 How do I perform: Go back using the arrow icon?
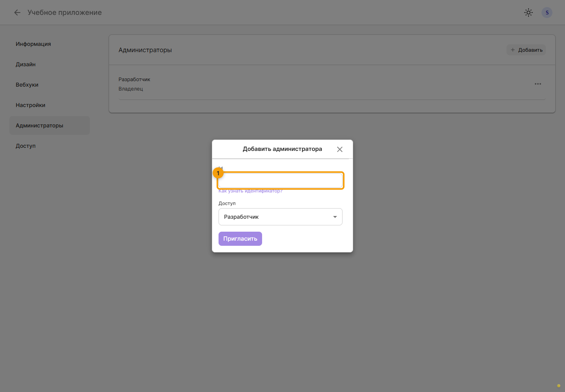[x=17, y=13]
